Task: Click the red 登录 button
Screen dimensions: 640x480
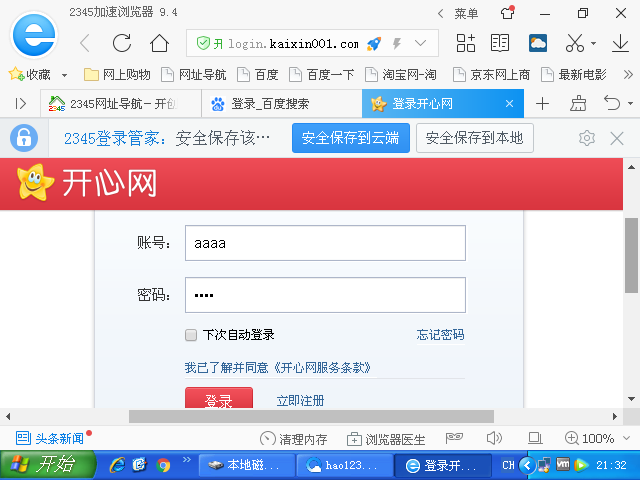Action: click(219, 398)
